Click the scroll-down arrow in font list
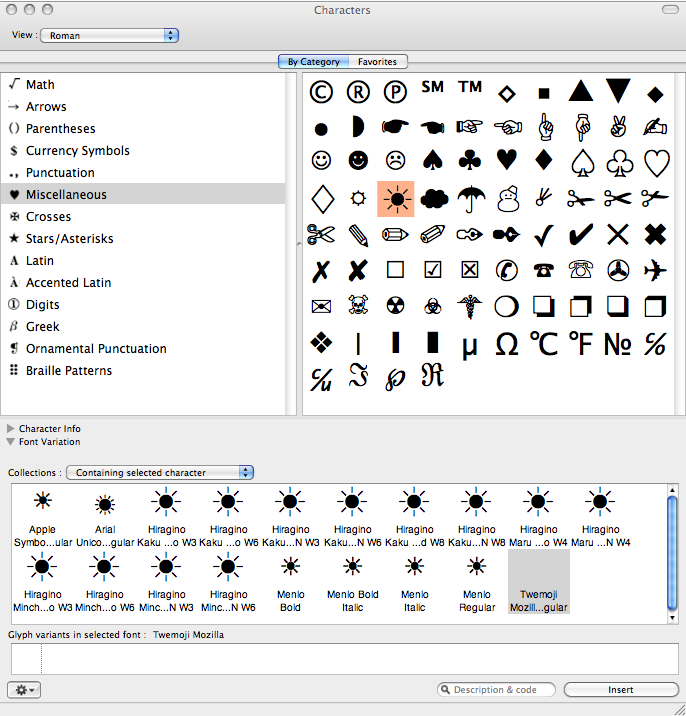This screenshot has width=686, height=716. [672, 618]
